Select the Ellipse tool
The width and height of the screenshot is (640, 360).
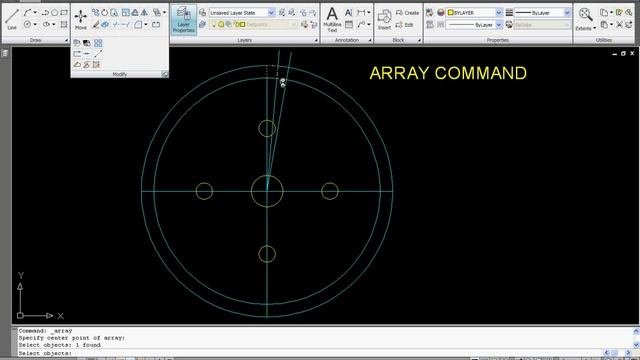click(46, 24)
